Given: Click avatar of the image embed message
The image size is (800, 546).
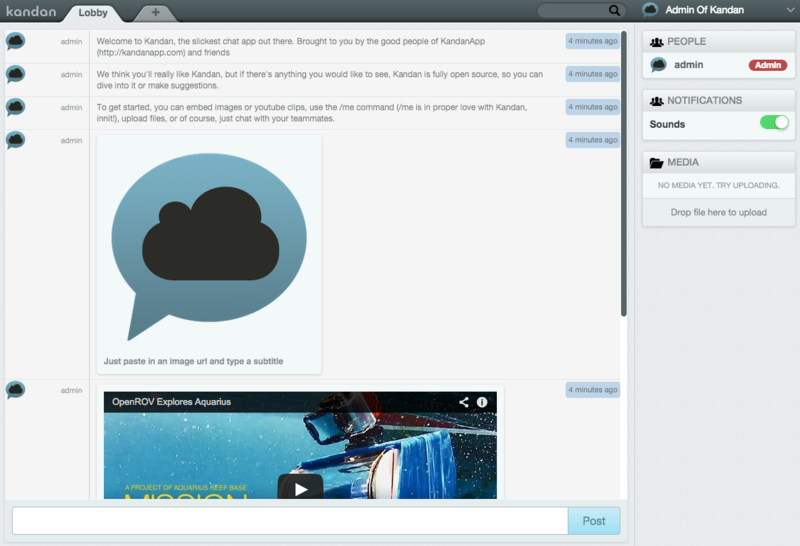Looking at the screenshot, I should 15,140.
